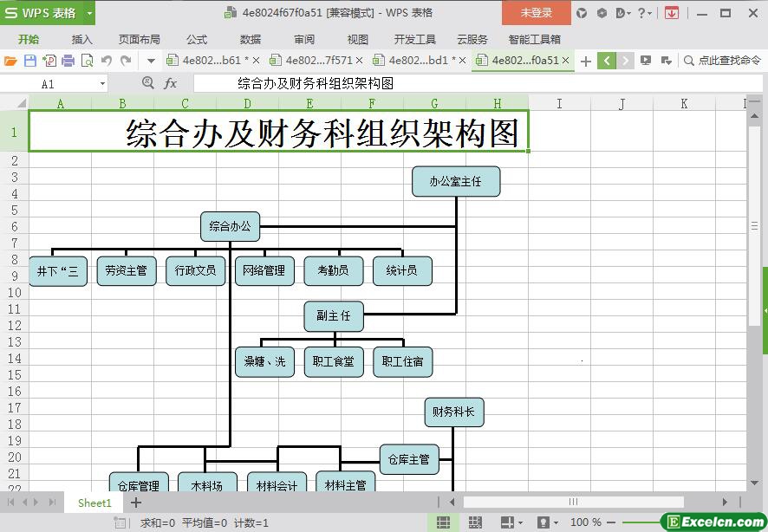The image size is (768, 532).
Task: Click the hexagon settings icon in the title bar
Action: (602, 13)
